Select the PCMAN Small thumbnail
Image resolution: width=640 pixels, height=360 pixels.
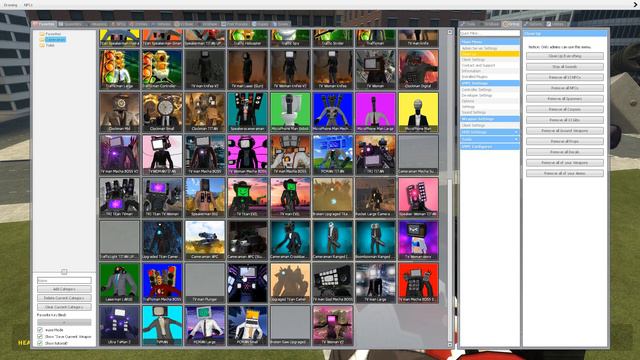pos(248,325)
